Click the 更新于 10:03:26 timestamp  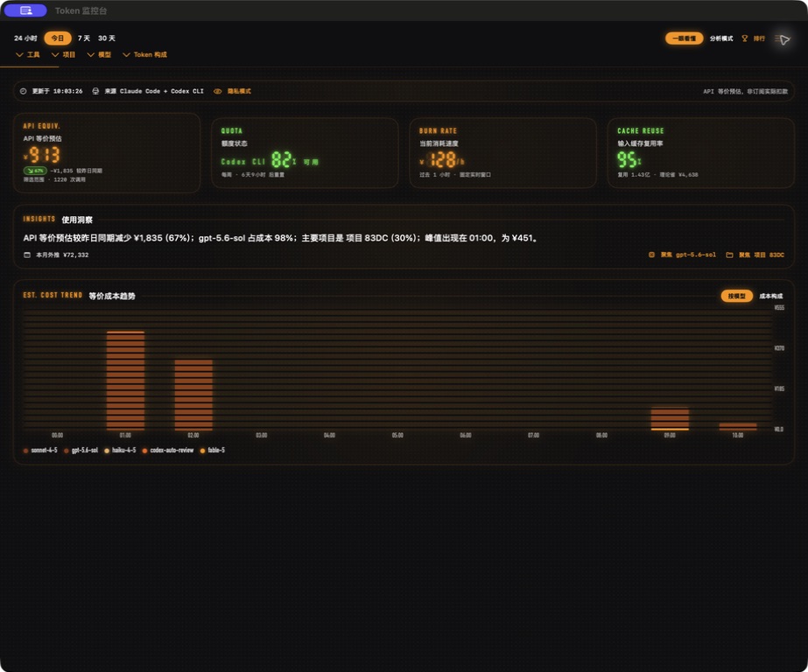[57, 91]
